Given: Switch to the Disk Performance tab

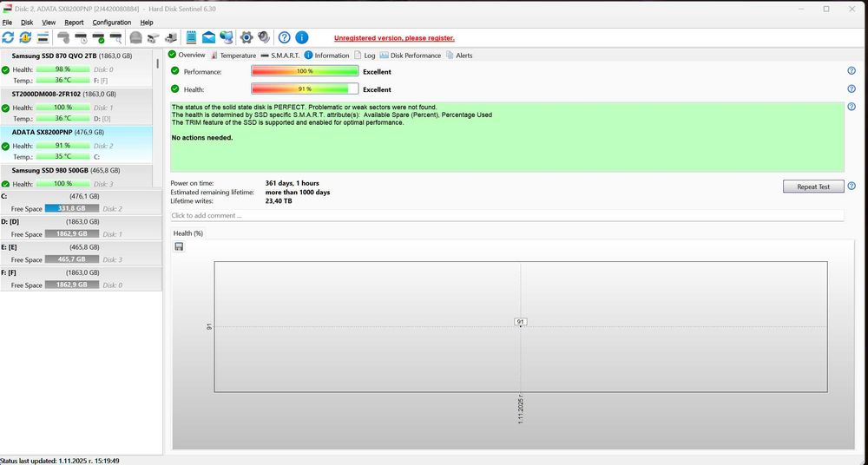Looking at the screenshot, I should pyautogui.click(x=411, y=56).
